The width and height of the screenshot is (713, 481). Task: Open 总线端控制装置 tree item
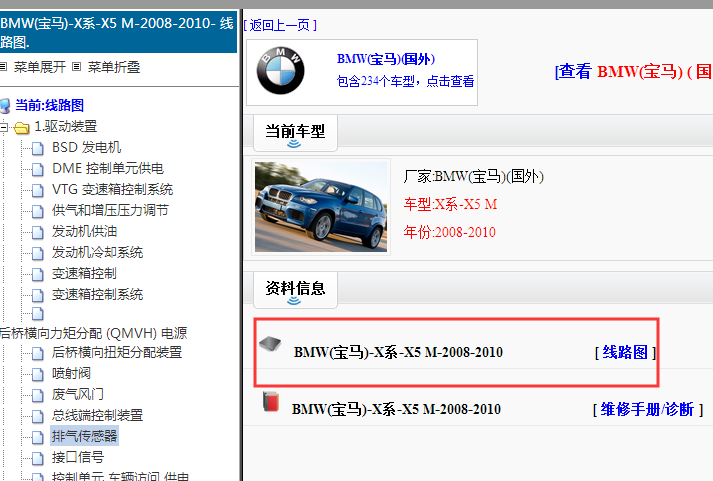point(97,415)
